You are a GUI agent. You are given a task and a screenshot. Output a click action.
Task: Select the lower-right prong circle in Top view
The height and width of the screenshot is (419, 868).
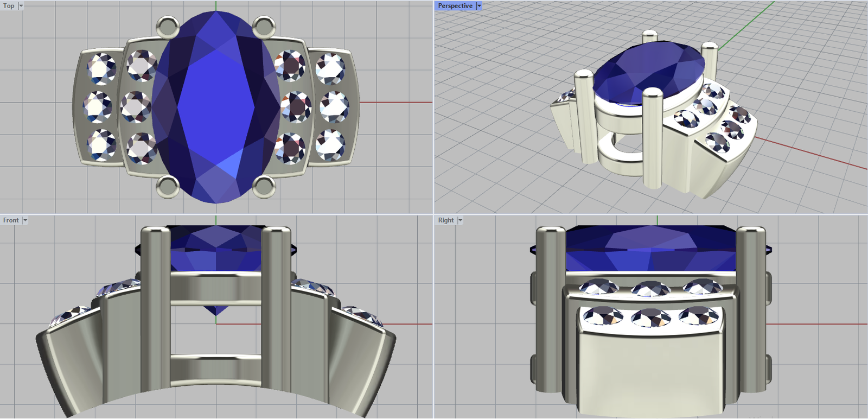click(x=264, y=186)
